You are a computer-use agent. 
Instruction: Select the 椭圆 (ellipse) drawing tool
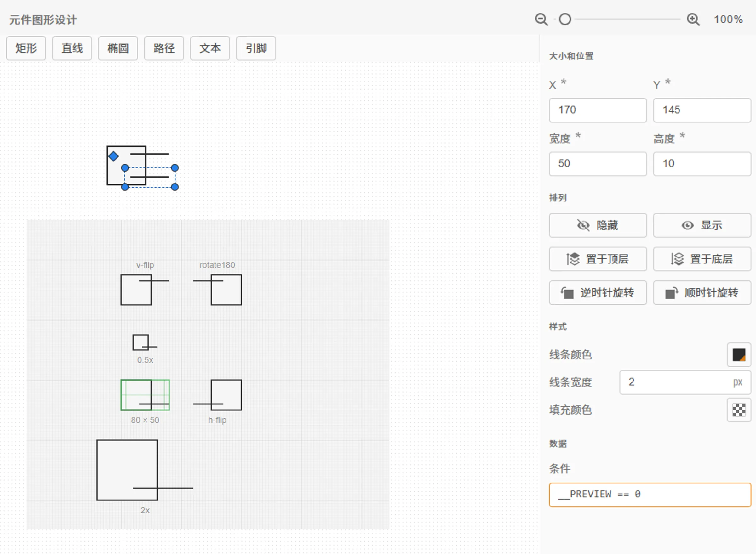[x=117, y=48]
